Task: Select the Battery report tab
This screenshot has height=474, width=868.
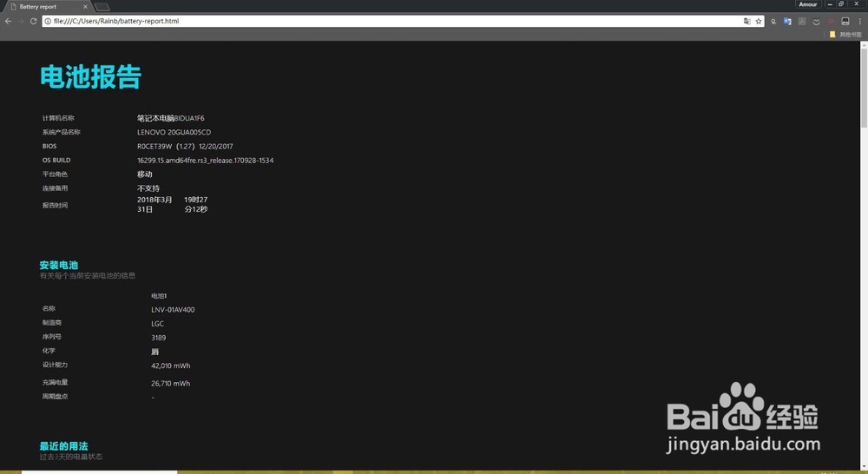Action: (47, 7)
